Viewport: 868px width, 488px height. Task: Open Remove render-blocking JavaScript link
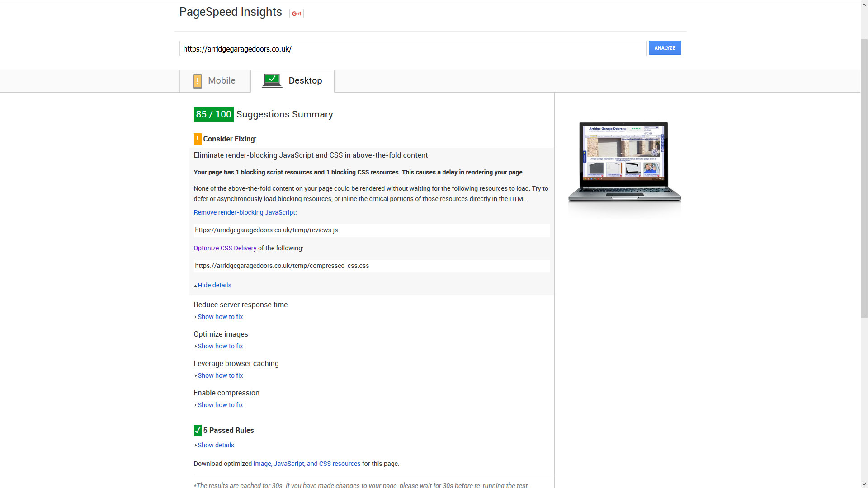244,212
